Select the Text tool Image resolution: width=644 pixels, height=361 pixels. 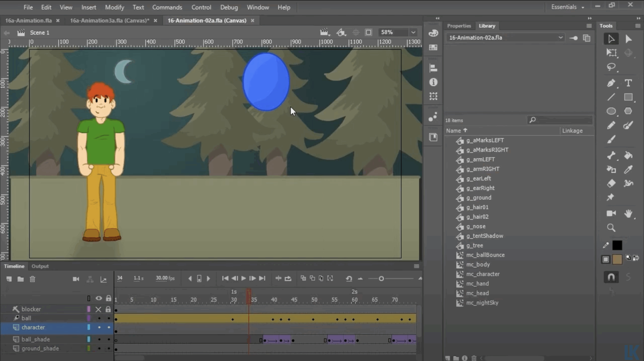point(628,83)
